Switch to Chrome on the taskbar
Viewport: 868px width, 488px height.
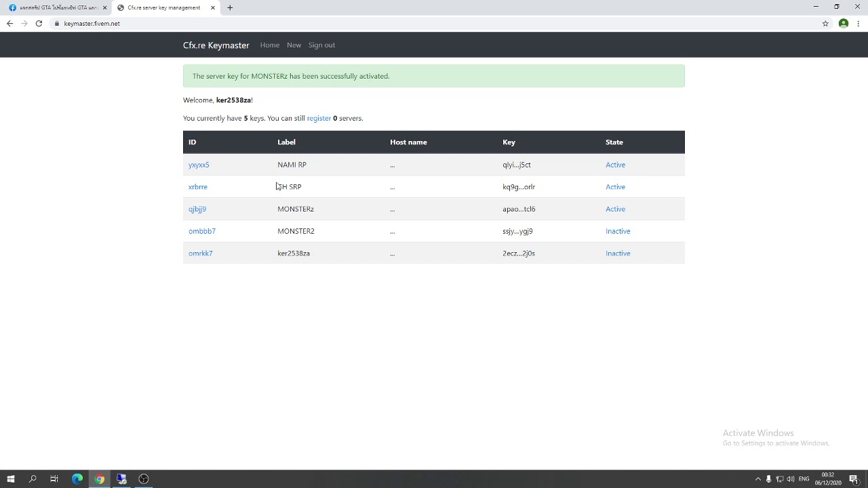tap(99, 479)
